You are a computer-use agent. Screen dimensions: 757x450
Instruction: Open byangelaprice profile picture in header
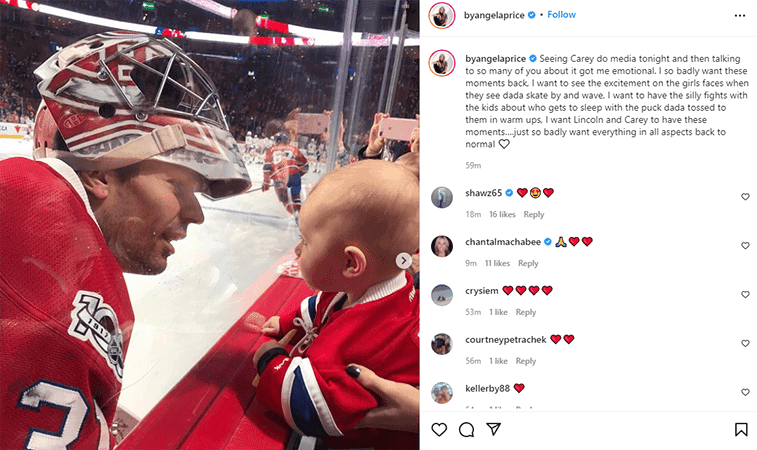click(442, 15)
